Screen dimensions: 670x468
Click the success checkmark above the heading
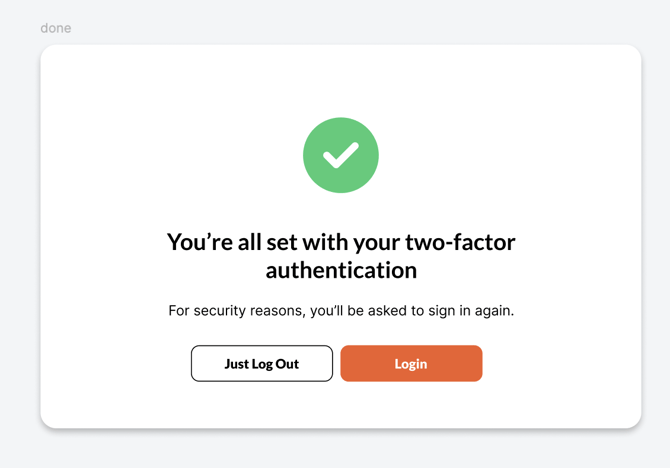pyautogui.click(x=341, y=155)
